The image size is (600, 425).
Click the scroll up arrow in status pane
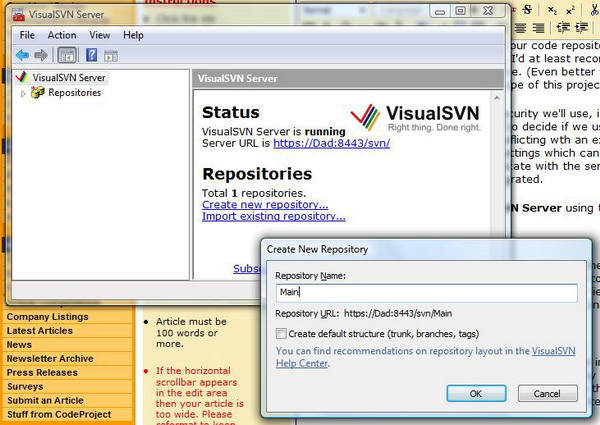click(497, 98)
